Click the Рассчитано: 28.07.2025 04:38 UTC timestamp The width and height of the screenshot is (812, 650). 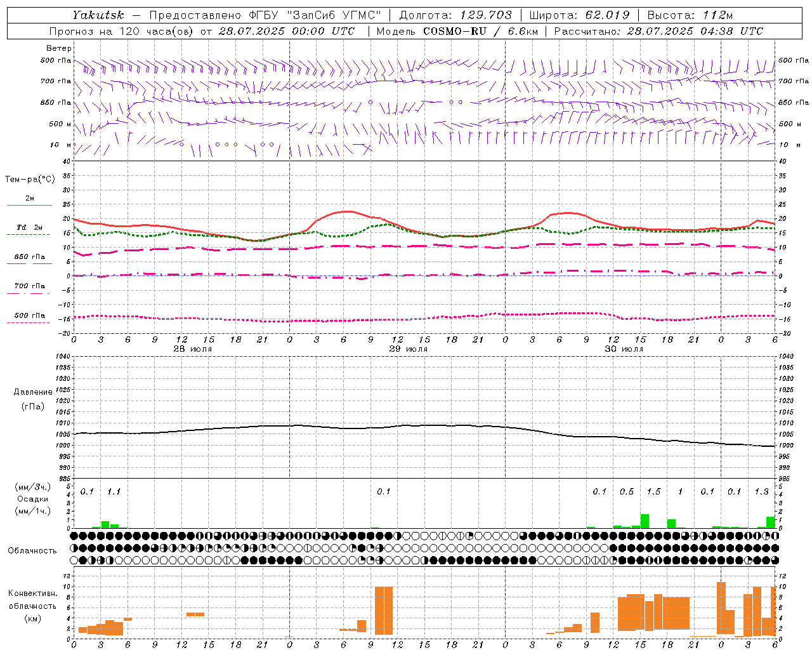click(658, 31)
